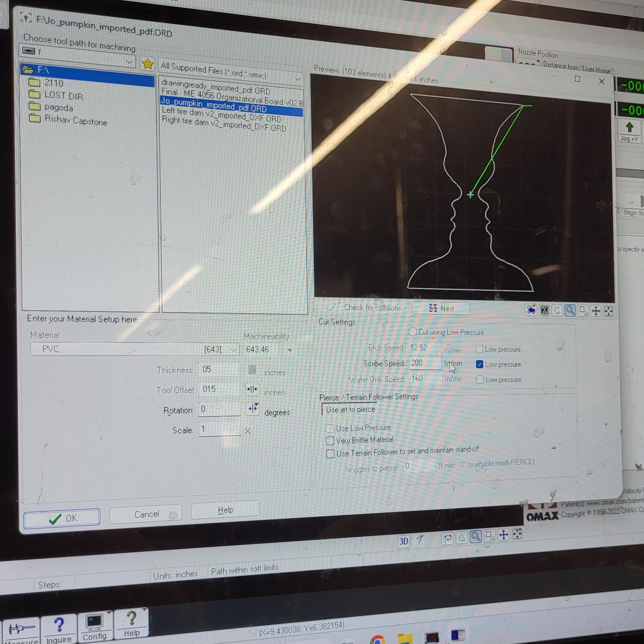
Task: Open the Config. tool
Action: point(95,627)
